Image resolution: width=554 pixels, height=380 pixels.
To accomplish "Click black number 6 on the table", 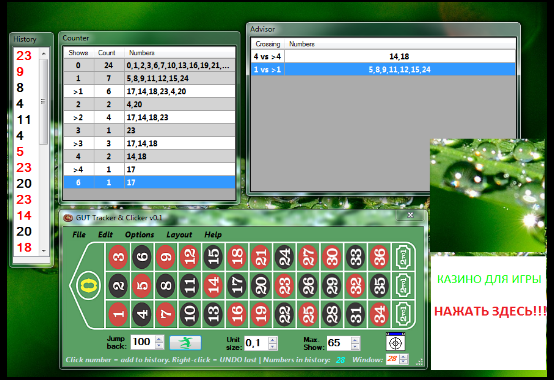I will tap(142, 257).
